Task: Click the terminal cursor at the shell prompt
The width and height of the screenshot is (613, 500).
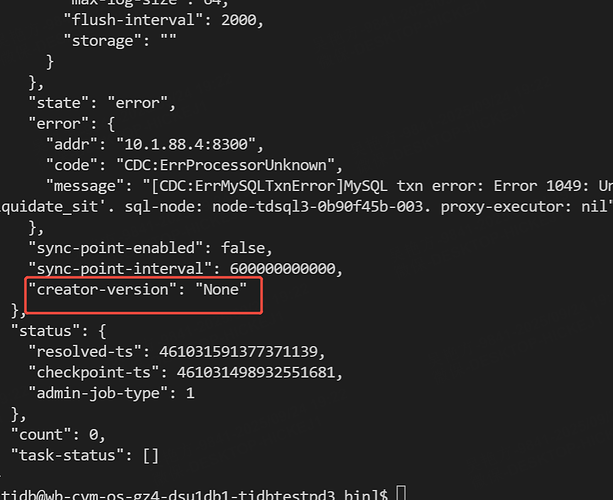Action: click(x=401, y=493)
